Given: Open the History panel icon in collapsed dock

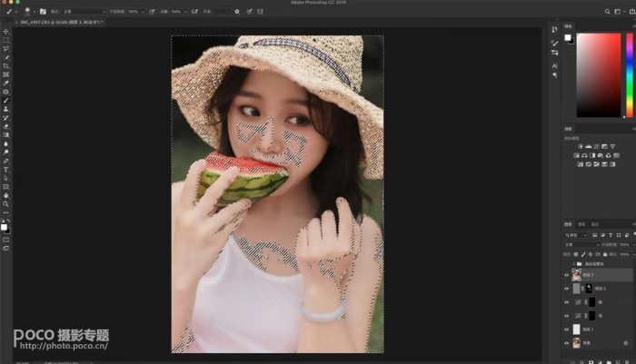Looking at the screenshot, I should click(554, 29).
